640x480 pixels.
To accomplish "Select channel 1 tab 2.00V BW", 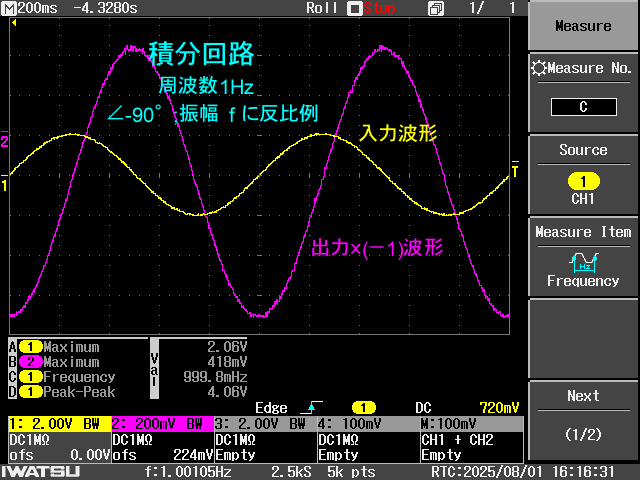I will 60,424.
